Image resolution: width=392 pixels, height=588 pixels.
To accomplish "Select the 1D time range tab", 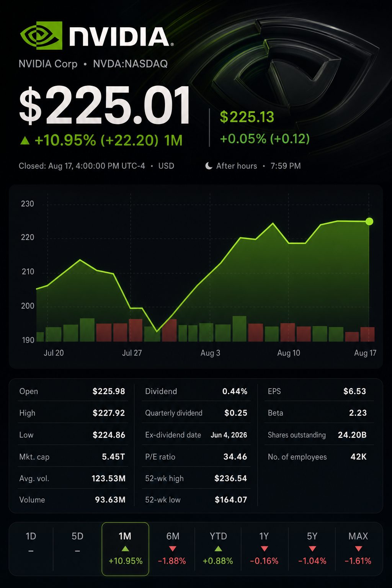I will pyautogui.click(x=31, y=549).
